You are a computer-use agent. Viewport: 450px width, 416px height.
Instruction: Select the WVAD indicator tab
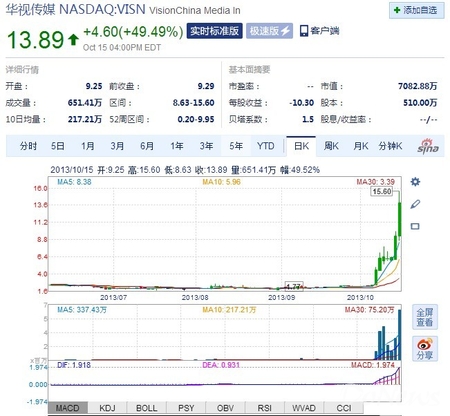(x=304, y=408)
